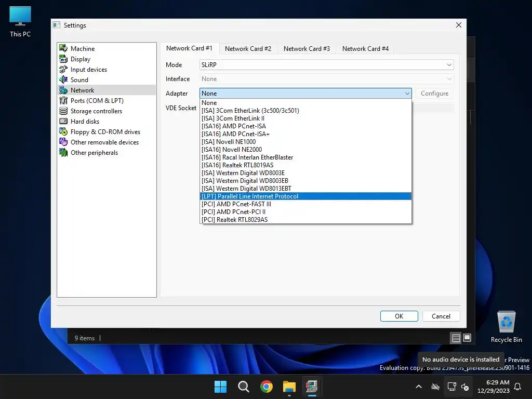532x399 pixels.
Task: Switch to Network Card #3 tab
Action: (307, 48)
